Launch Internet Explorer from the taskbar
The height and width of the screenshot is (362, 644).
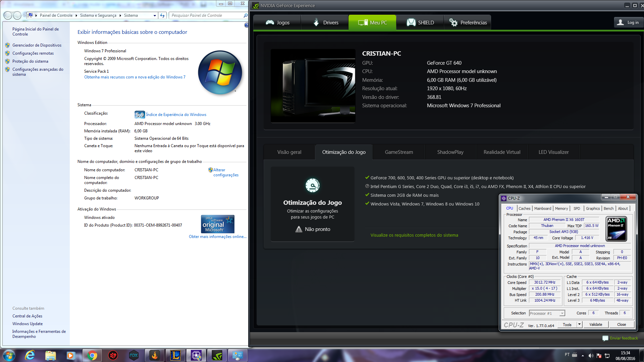click(30, 355)
